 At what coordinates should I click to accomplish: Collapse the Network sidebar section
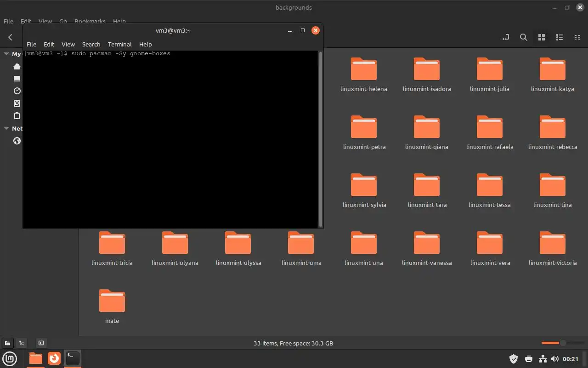(x=6, y=128)
